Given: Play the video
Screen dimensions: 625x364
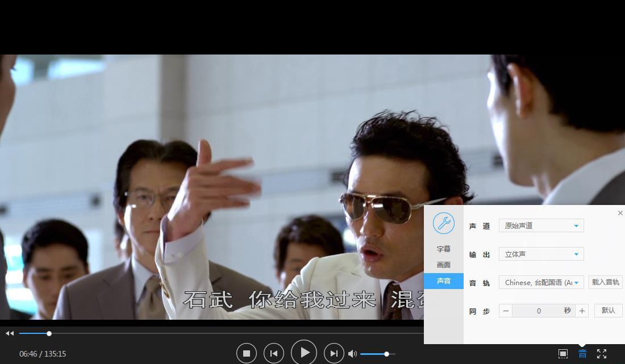Looking at the screenshot, I should click(x=304, y=353).
